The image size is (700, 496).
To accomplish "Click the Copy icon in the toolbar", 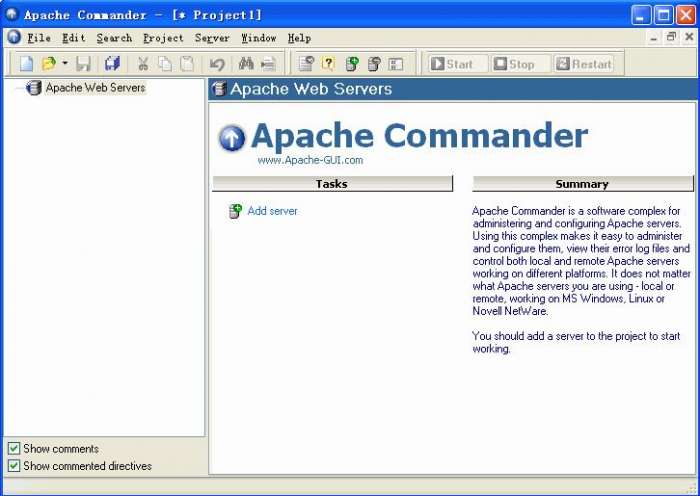I will coord(165,64).
